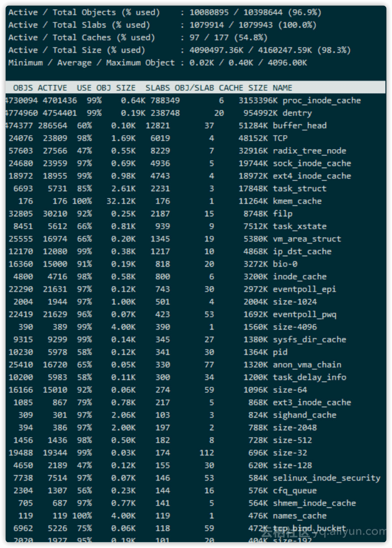This screenshot has height=548, width=392.
Task: Select active objects value 4754401
Action: pos(60,113)
